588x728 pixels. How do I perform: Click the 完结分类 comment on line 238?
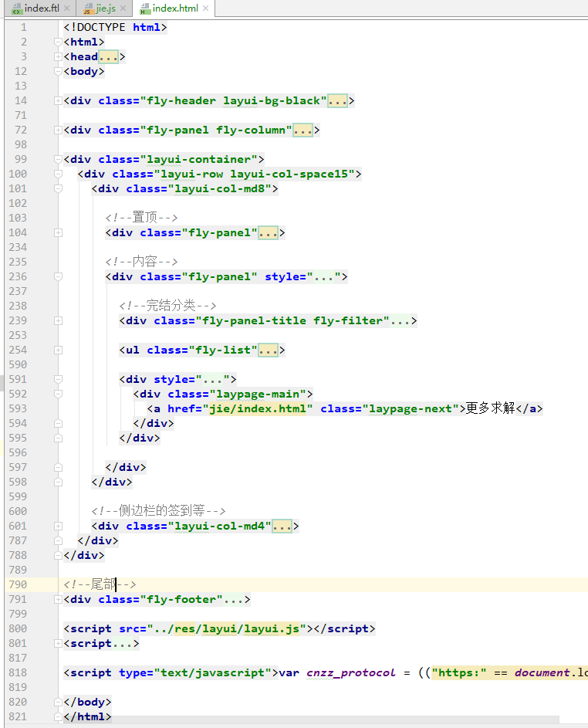[167, 306]
